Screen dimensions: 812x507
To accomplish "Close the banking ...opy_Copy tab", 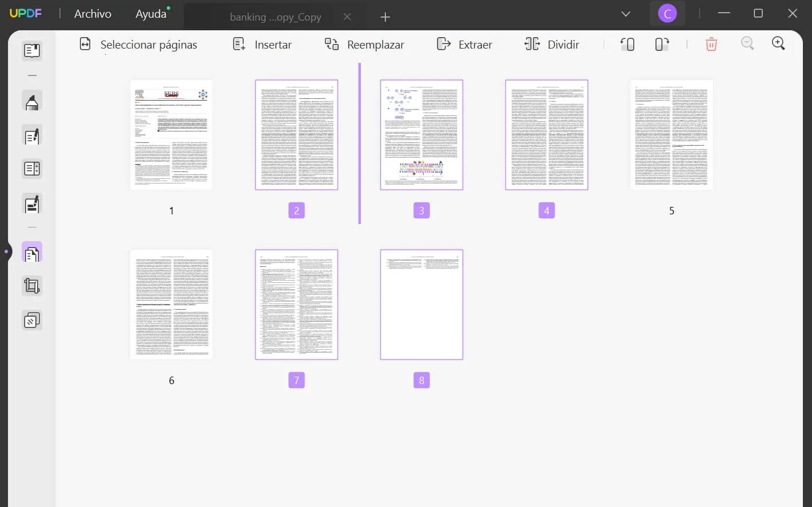I will pyautogui.click(x=347, y=17).
